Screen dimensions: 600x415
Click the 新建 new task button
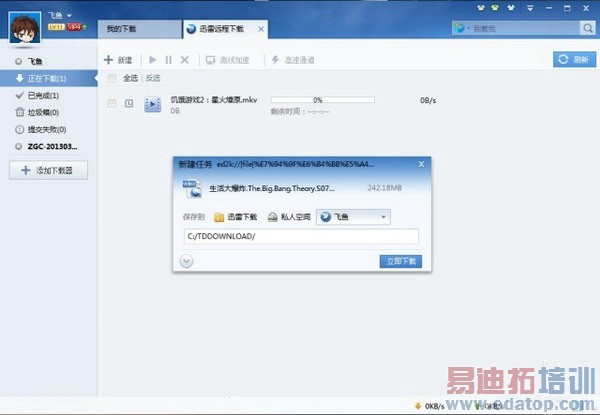pos(118,60)
